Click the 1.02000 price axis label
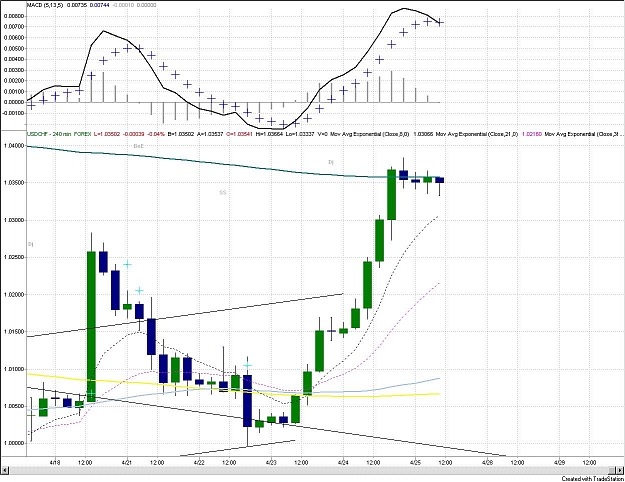Viewport: 625px width, 482px height. point(13,295)
